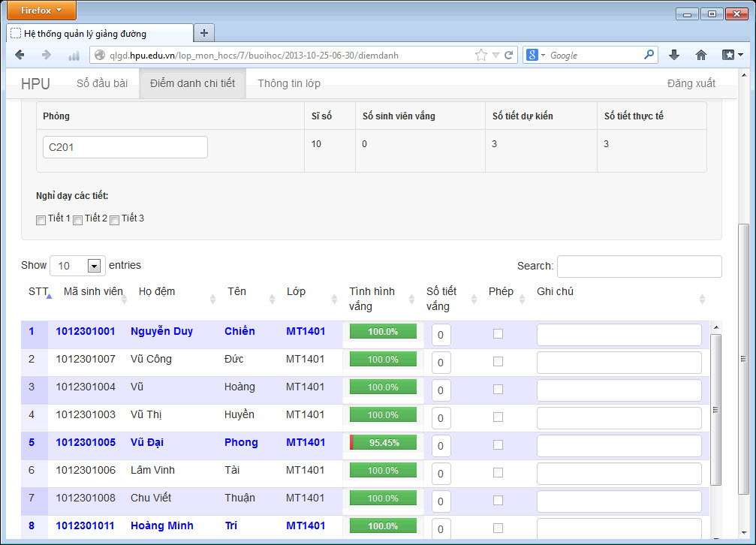Open the downloads arrow icon

[673, 55]
